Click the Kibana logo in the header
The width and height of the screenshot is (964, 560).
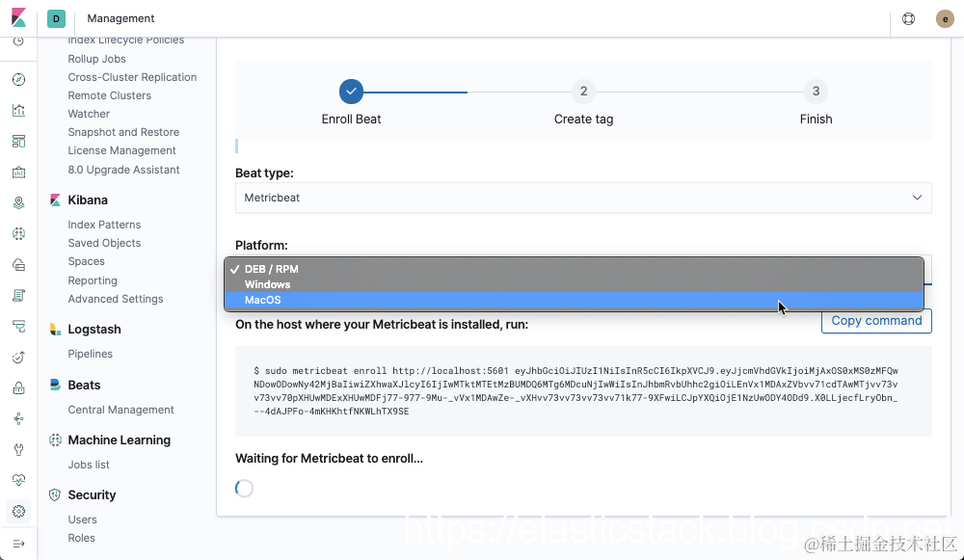point(18,17)
